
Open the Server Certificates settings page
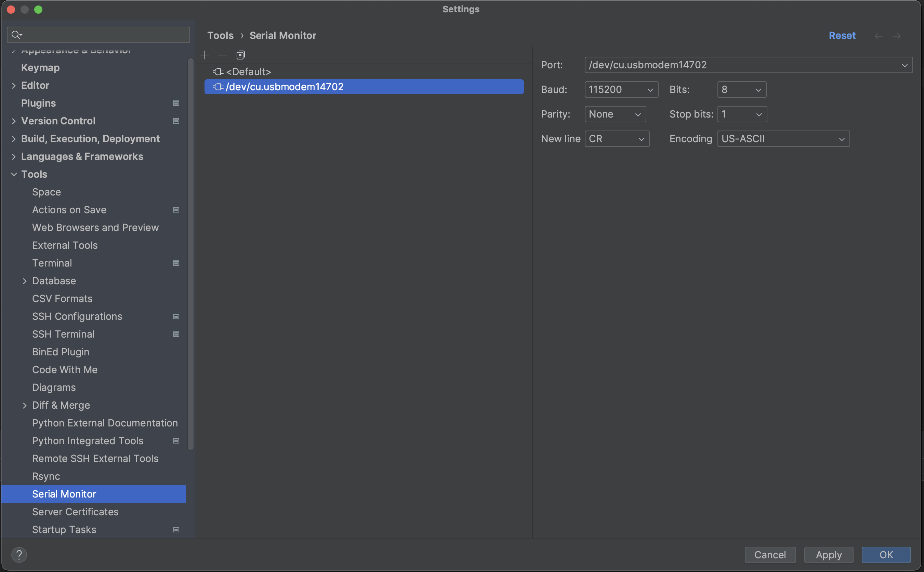pyautogui.click(x=75, y=512)
